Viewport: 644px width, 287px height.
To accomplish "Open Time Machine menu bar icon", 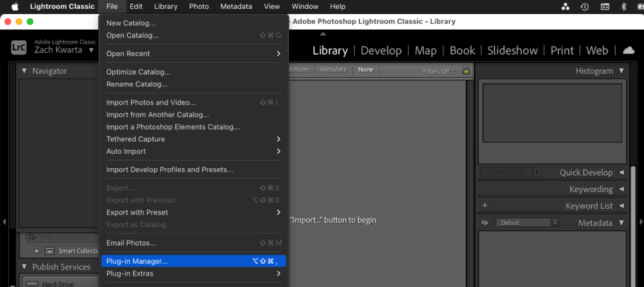I will [585, 6].
